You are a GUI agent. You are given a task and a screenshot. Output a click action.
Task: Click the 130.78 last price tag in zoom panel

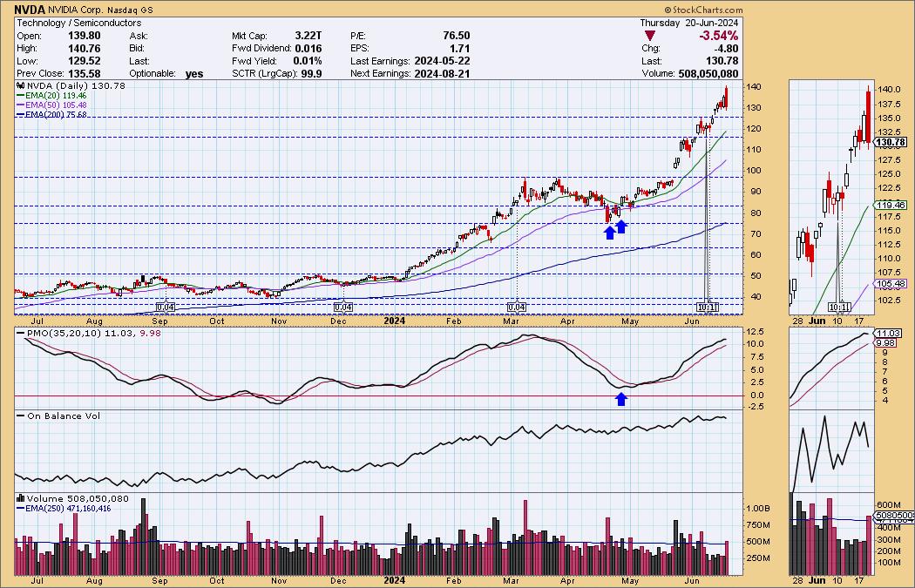point(891,142)
